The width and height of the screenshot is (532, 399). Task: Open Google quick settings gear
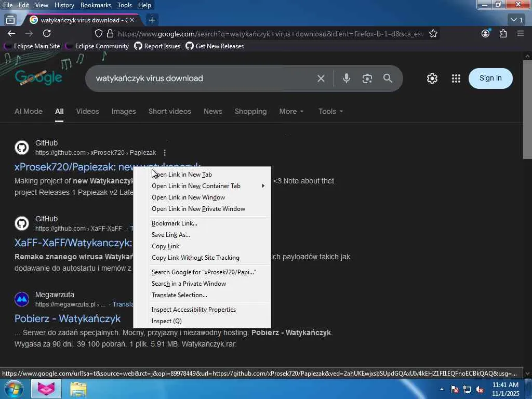[x=432, y=78]
